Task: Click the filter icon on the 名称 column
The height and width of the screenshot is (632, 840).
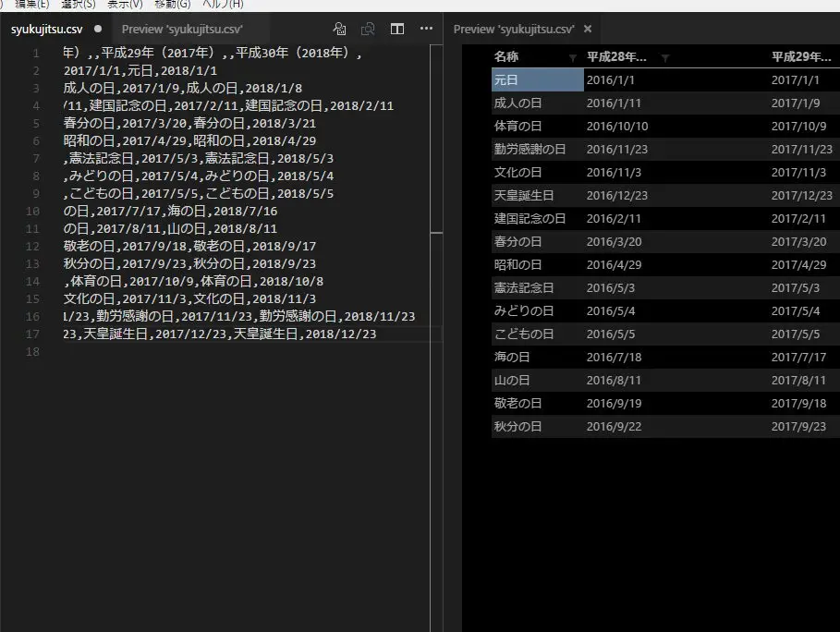Action: (x=573, y=55)
